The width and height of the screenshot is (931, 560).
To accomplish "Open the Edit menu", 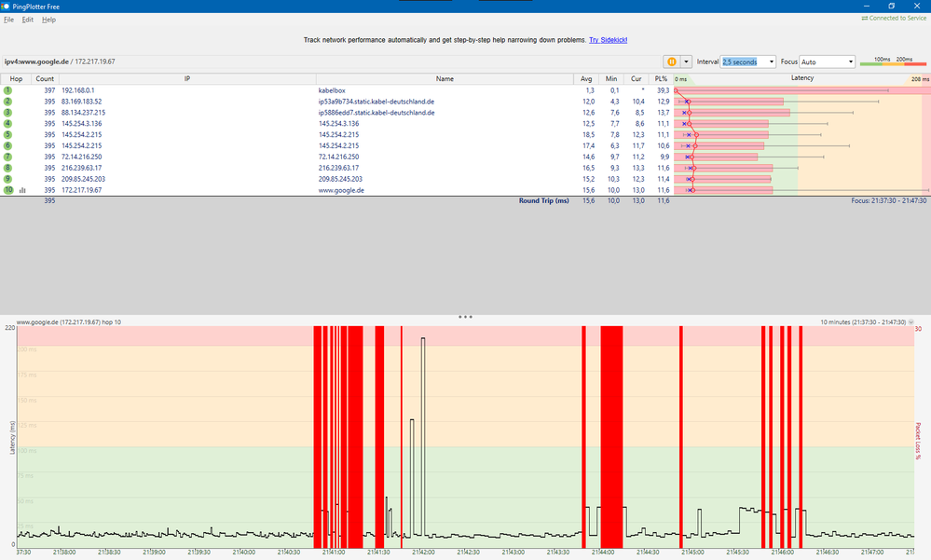I will [28, 19].
